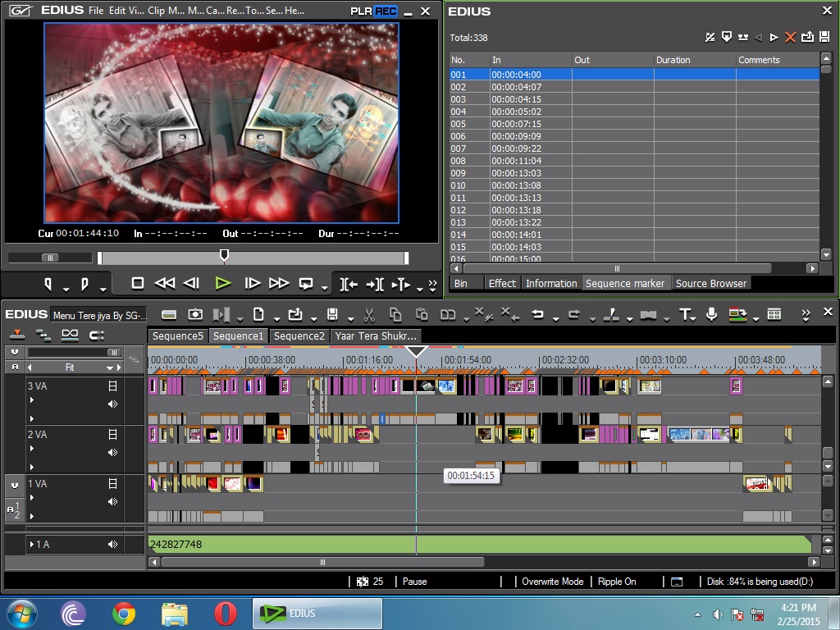The image size is (840, 630).
Task: Open the Edit menu in player
Action: click(116, 10)
